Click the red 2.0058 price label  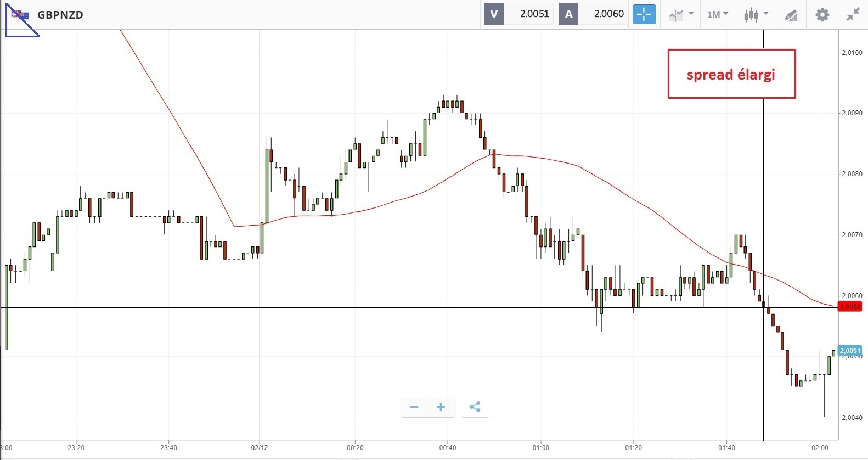coord(850,307)
